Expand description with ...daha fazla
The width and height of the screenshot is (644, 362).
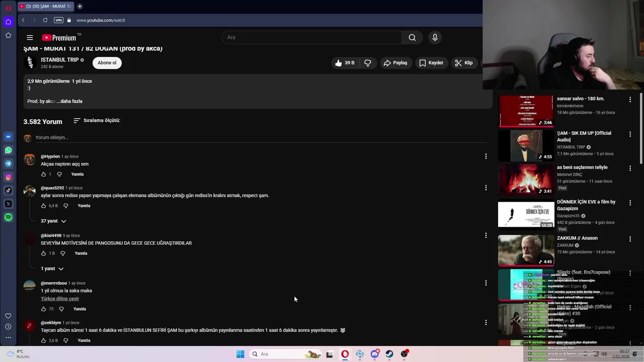coord(69,101)
